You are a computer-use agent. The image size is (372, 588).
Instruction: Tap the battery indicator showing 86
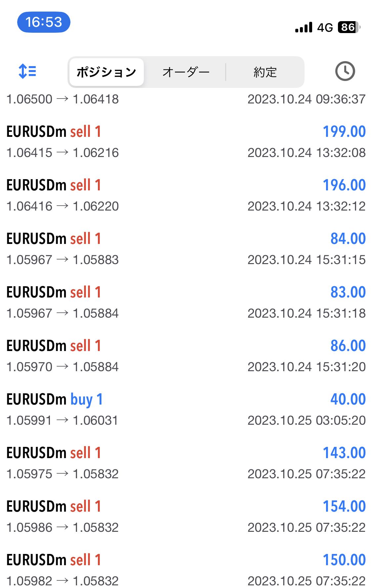pyautogui.click(x=348, y=27)
